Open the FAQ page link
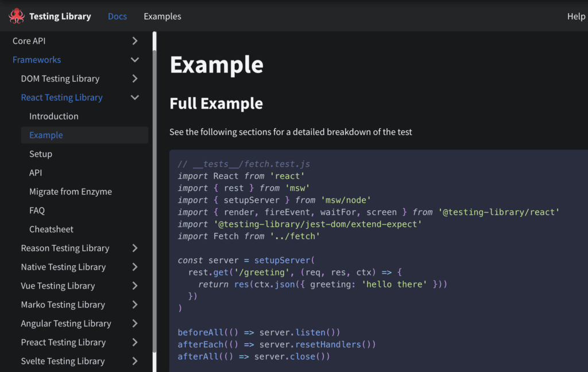The width and height of the screenshot is (588, 372). (x=37, y=210)
